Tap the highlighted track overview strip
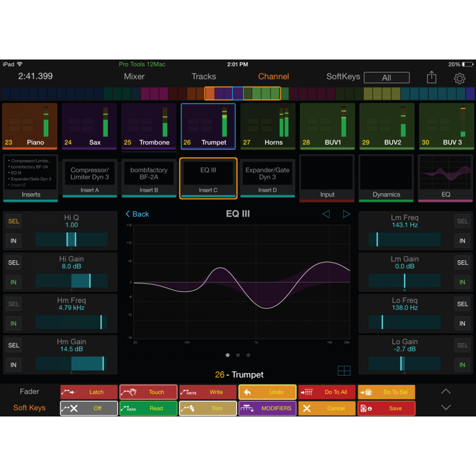Screen dimensions: 476x476 (x=242, y=93)
